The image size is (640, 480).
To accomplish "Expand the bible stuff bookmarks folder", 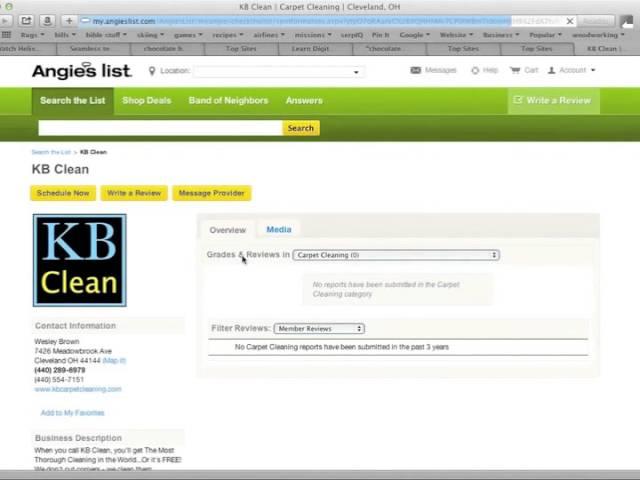I will pyautogui.click(x=106, y=35).
